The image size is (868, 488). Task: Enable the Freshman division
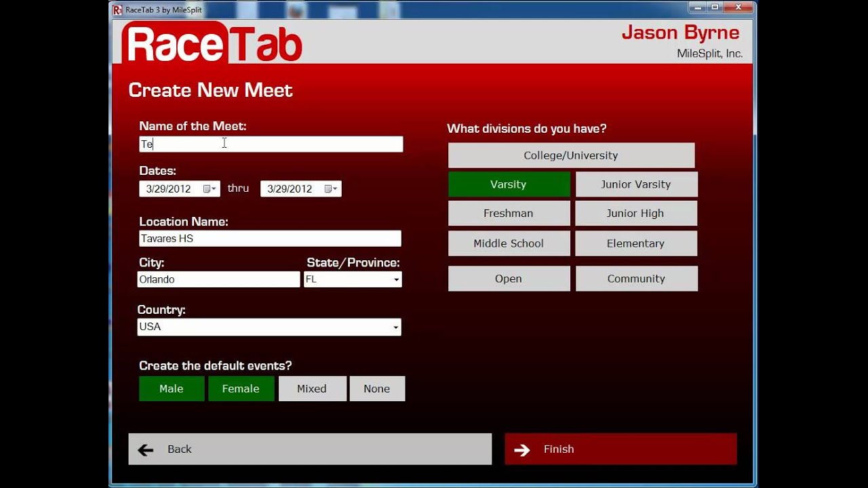509,213
